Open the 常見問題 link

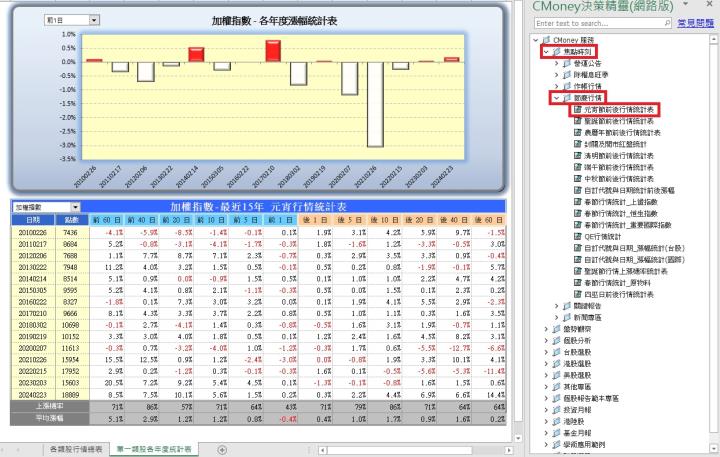coord(695,23)
